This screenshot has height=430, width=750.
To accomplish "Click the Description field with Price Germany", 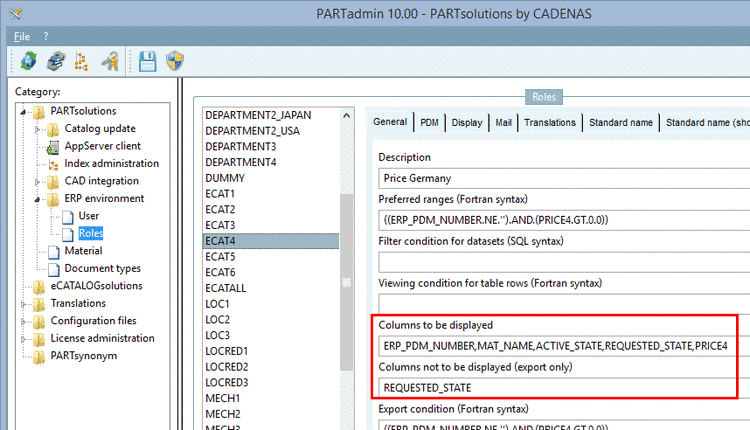I will [x=564, y=178].
